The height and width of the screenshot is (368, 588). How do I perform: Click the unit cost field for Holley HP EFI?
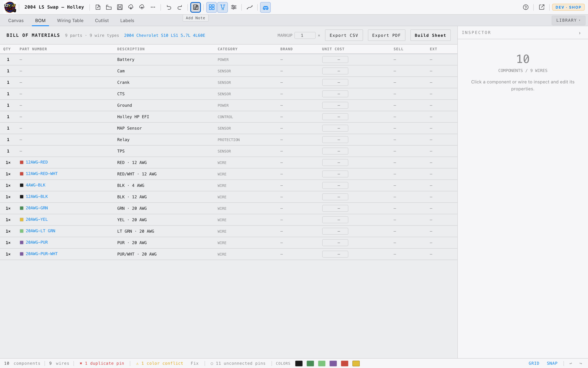335,117
